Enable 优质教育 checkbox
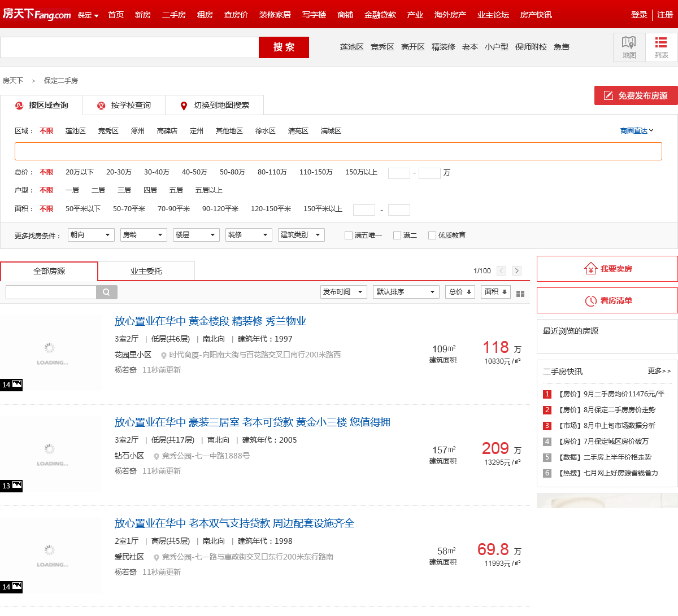 point(432,235)
